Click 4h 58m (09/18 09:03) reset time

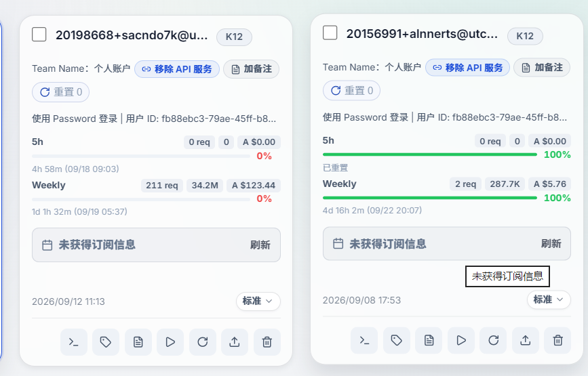(x=75, y=169)
